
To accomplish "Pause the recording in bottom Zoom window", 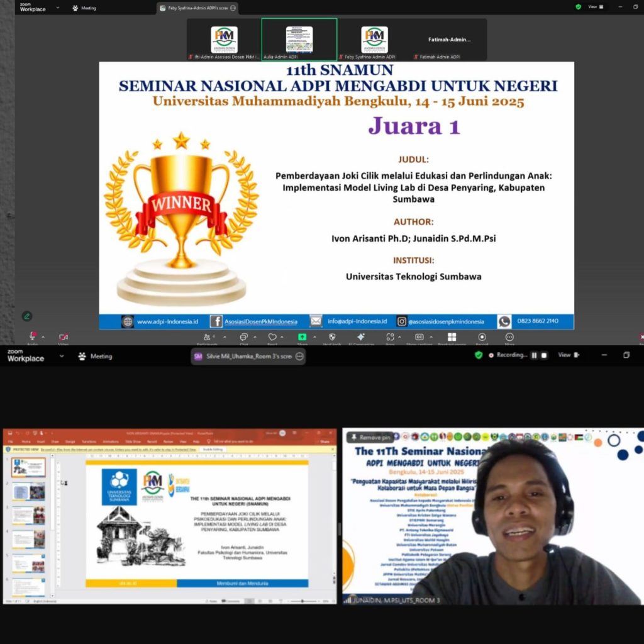I will click(534, 355).
